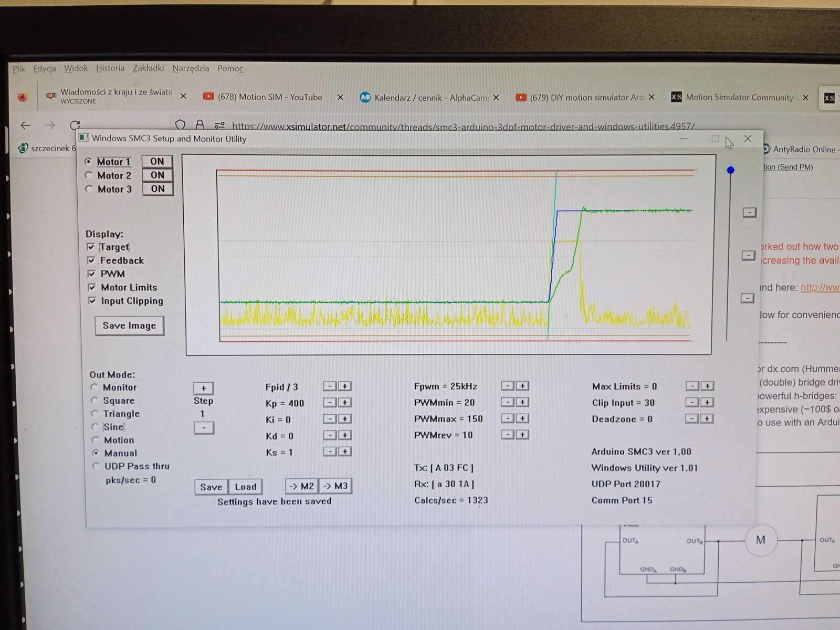Copy settings to M3 button
Image resolution: width=840 pixels, height=630 pixels.
click(x=335, y=486)
